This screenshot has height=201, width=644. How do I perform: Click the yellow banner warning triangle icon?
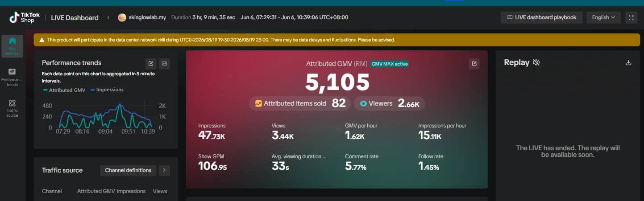(x=42, y=40)
